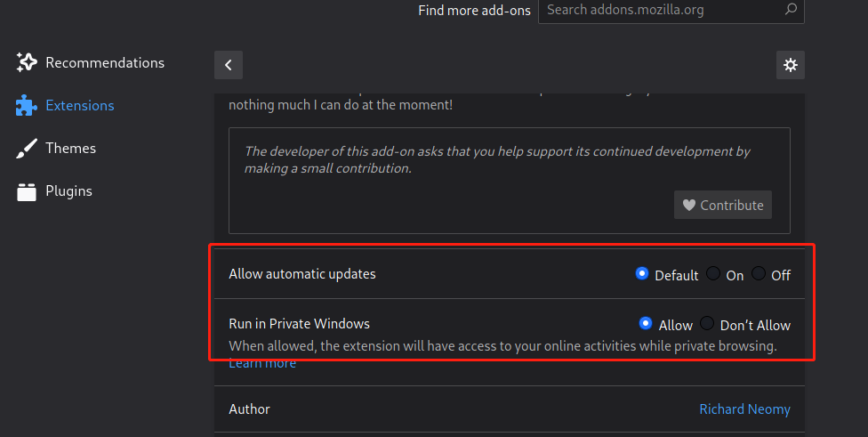Image resolution: width=868 pixels, height=437 pixels.
Task: Set automatic updates to On
Action: (x=713, y=273)
